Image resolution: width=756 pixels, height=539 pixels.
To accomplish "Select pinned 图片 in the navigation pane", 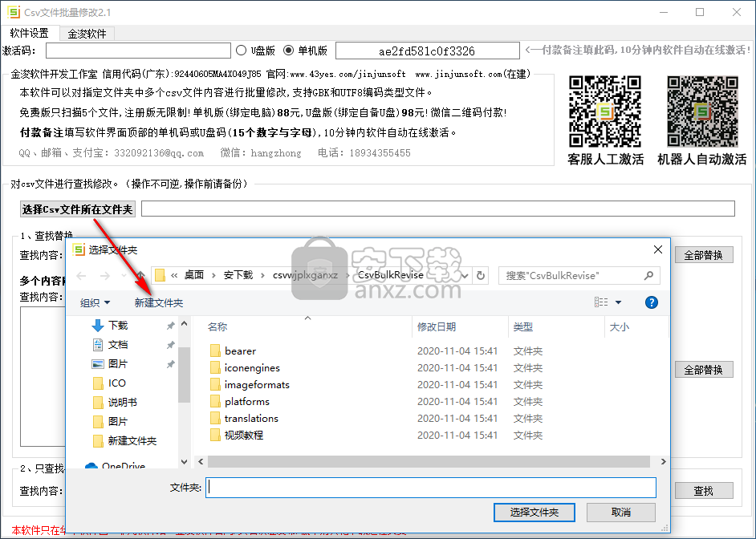I will point(118,364).
